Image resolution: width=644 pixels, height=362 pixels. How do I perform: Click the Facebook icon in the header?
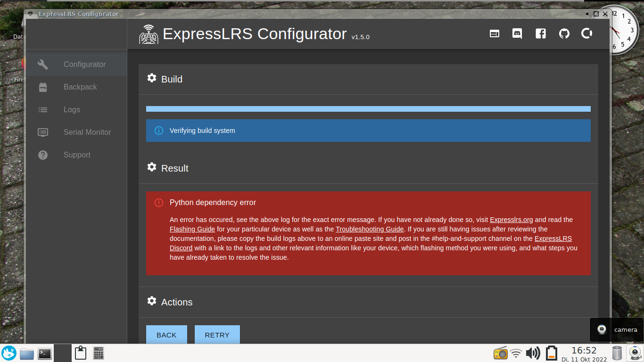point(540,33)
